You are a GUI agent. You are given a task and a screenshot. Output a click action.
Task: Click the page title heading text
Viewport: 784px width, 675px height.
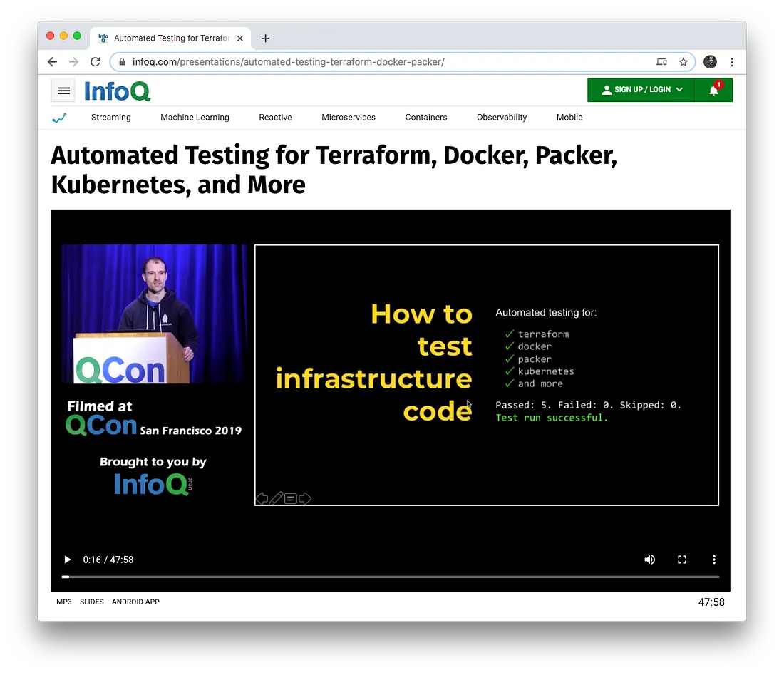pos(334,170)
